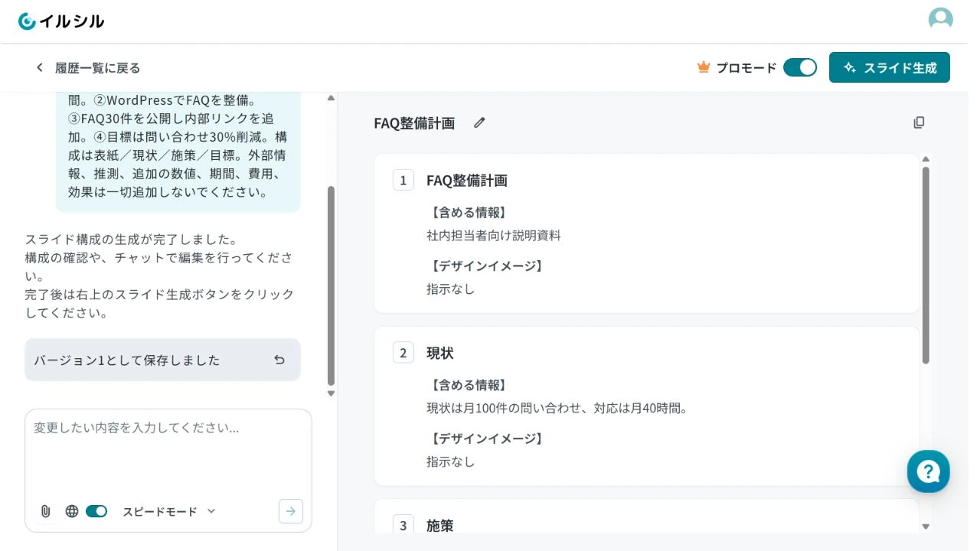This screenshot has width=980, height=551.
Task: Select slide 2 number badge
Action: point(403,353)
